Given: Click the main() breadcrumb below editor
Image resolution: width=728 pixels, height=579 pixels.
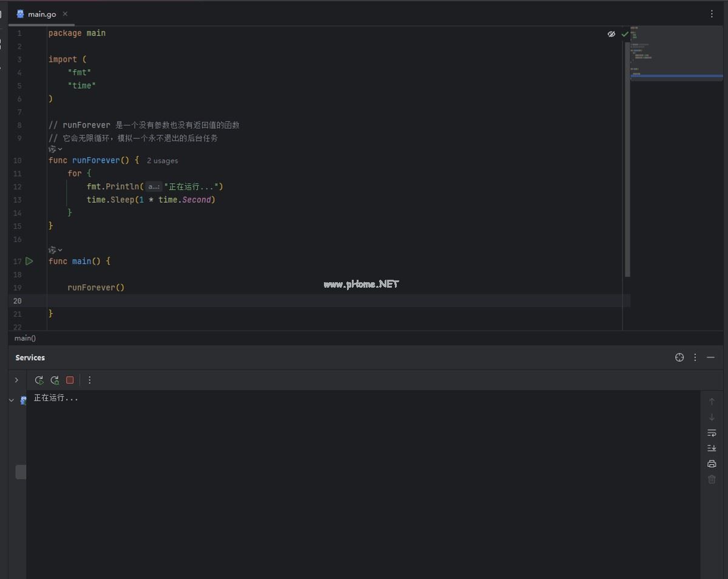Looking at the screenshot, I should pyautogui.click(x=25, y=338).
